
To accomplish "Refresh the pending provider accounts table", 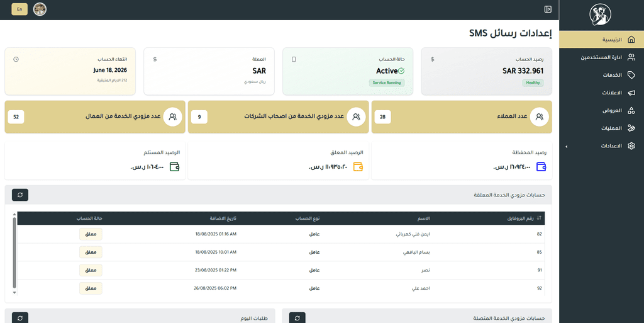I will (x=20, y=195).
